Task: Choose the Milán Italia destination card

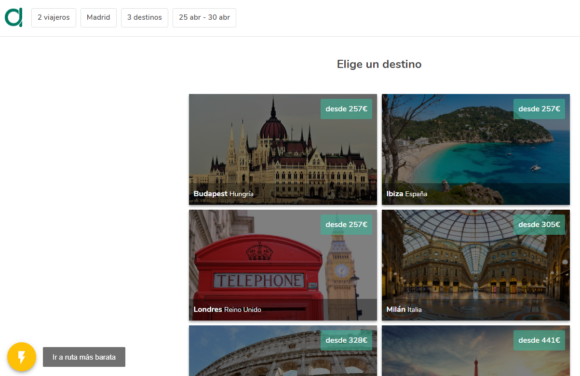Action: click(476, 265)
